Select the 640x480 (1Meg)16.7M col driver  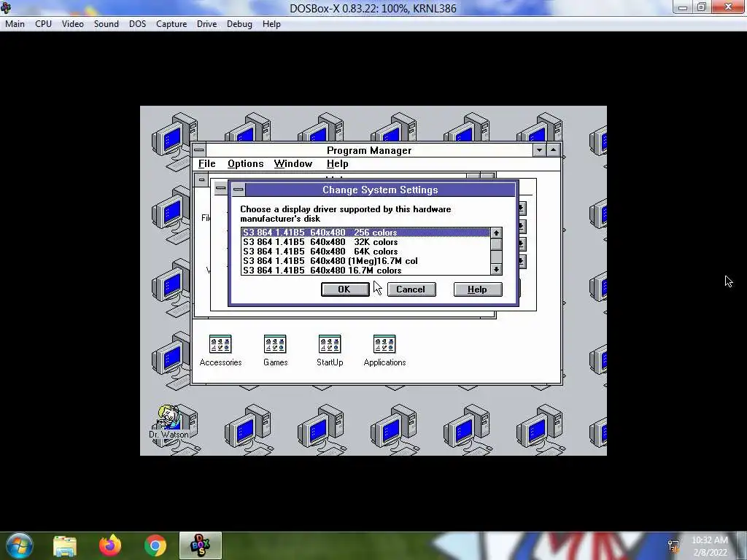click(365, 261)
